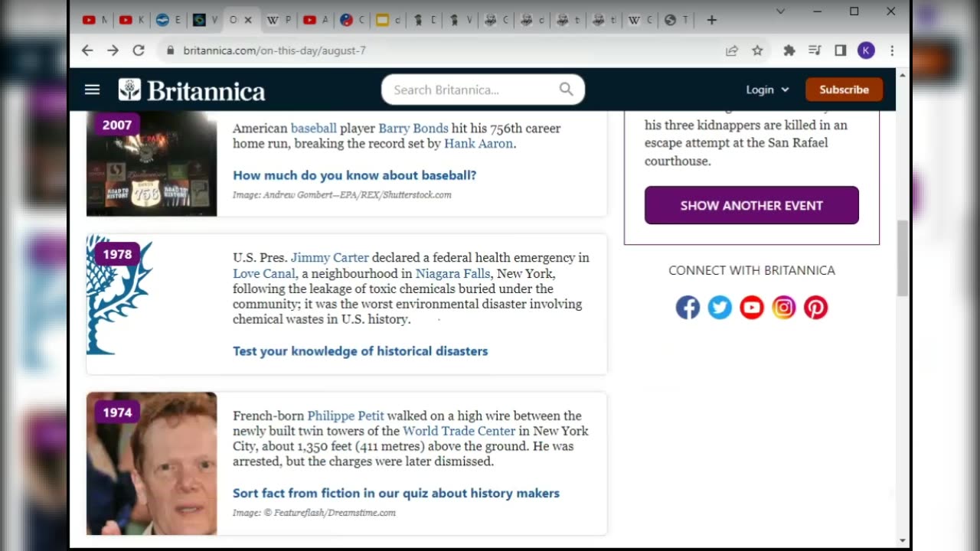
Task: Toggle the browser side panel icon
Action: pos(840,51)
